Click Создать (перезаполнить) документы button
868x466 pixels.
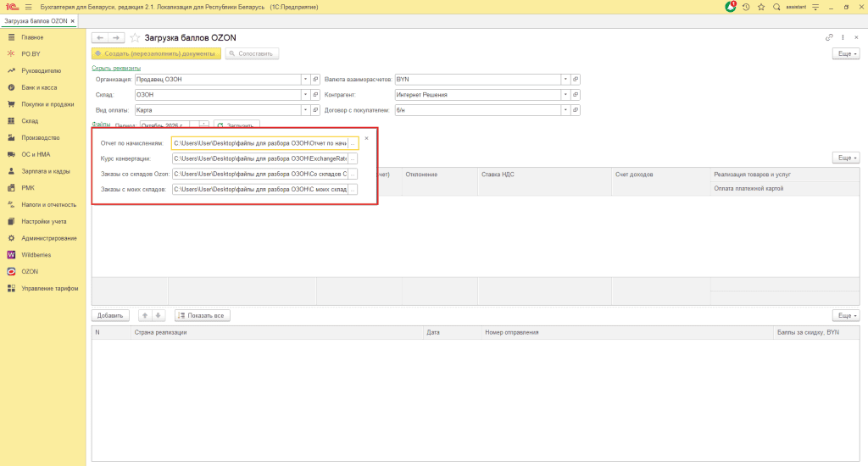click(156, 53)
